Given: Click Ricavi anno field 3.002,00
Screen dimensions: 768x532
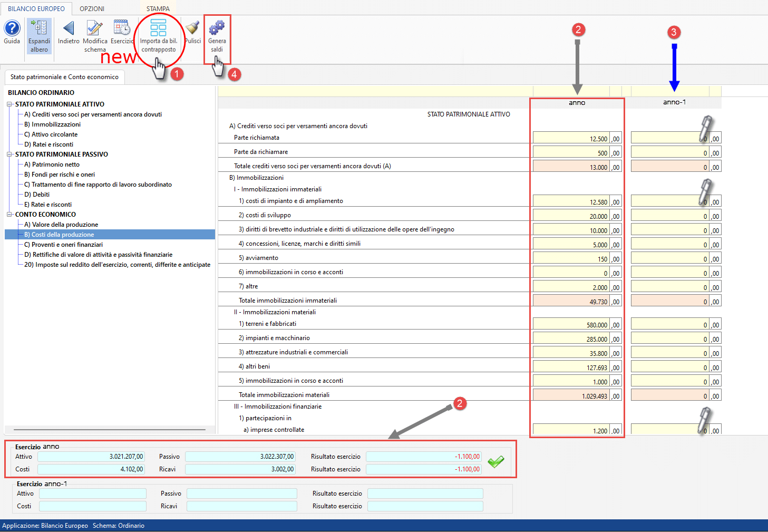Looking at the screenshot, I should (x=240, y=469).
